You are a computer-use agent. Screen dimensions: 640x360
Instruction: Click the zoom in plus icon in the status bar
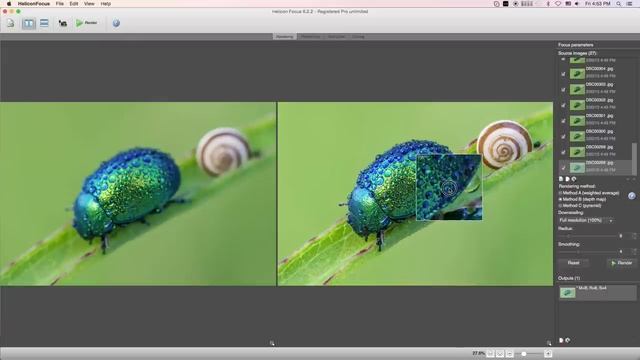click(548, 353)
